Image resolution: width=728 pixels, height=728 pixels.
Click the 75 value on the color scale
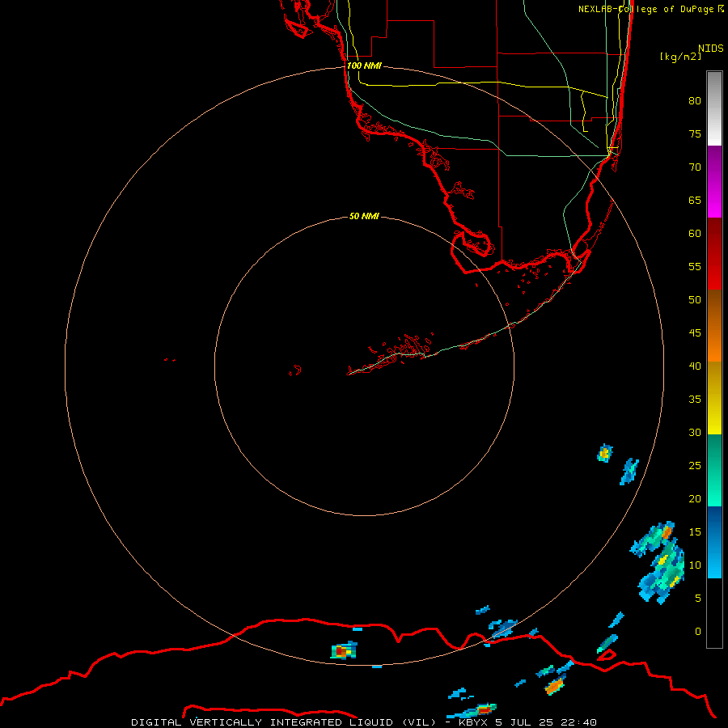(x=695, y=133)
